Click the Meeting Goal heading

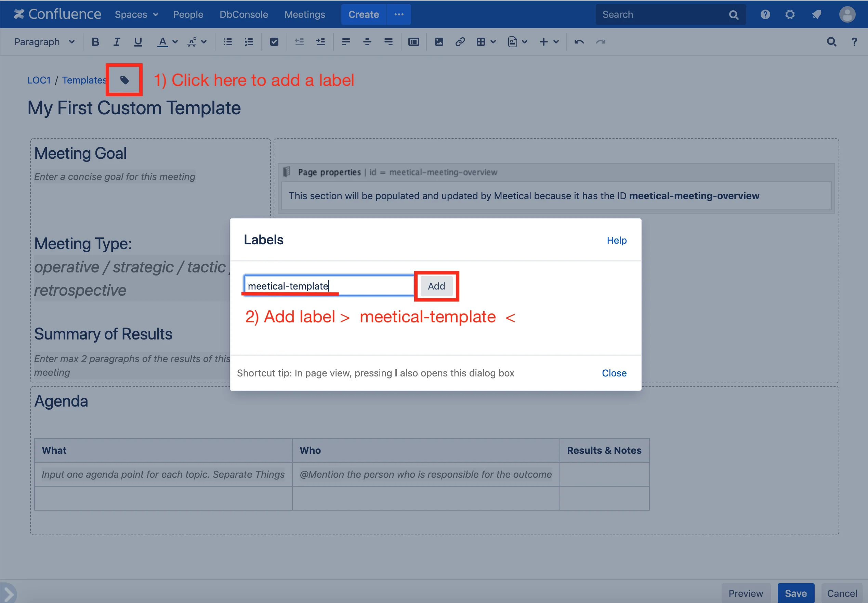(x=80, y=153)
